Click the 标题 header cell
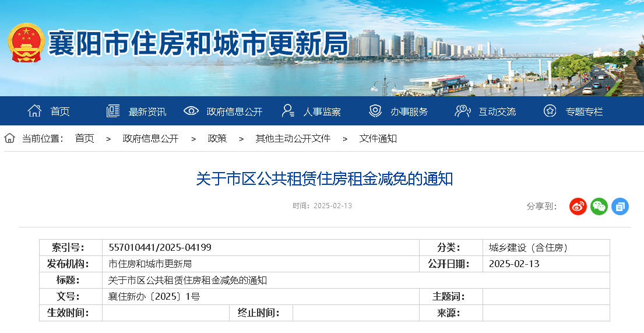 (71, 281)
